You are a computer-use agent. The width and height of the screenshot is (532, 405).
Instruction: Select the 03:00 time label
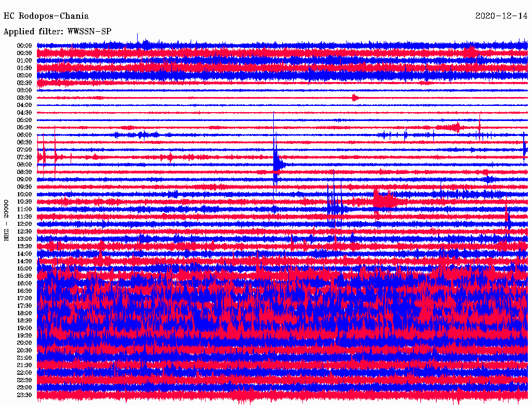[24, 90]
